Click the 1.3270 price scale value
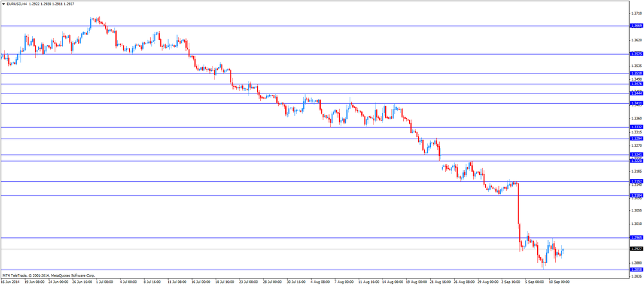The height and width of the screenshot is (285, 644). (x=637, y=146)
